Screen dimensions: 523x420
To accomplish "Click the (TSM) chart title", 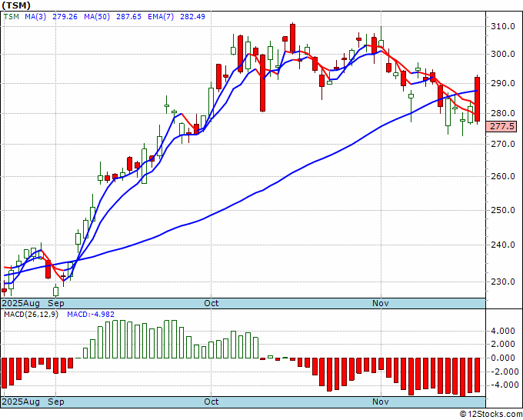I will [15, 5].
